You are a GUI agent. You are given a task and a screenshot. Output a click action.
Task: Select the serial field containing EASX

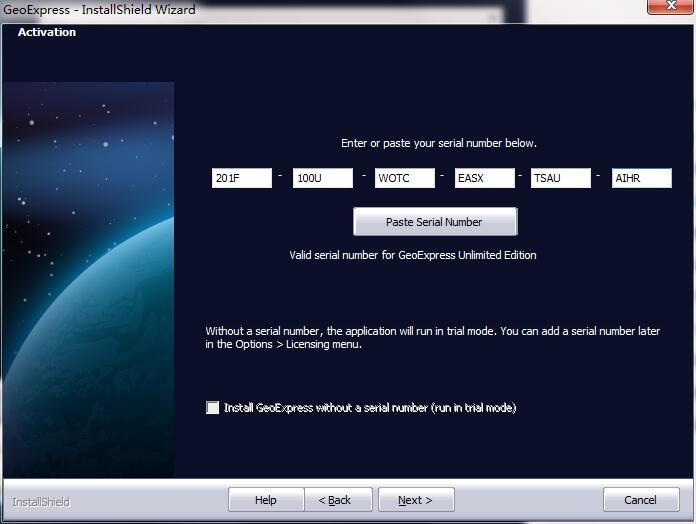(x=485, y=178)
